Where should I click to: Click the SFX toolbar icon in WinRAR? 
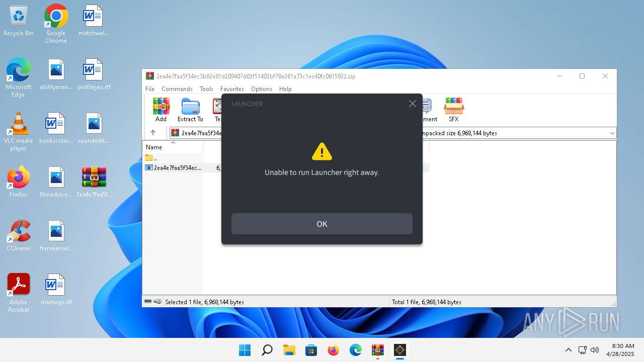tap(454, 110)
